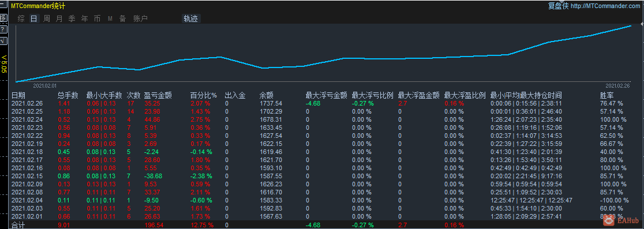Switch to the 综 summary tab
This screenshot has width=644, height=229.
(x=21, y=18)
